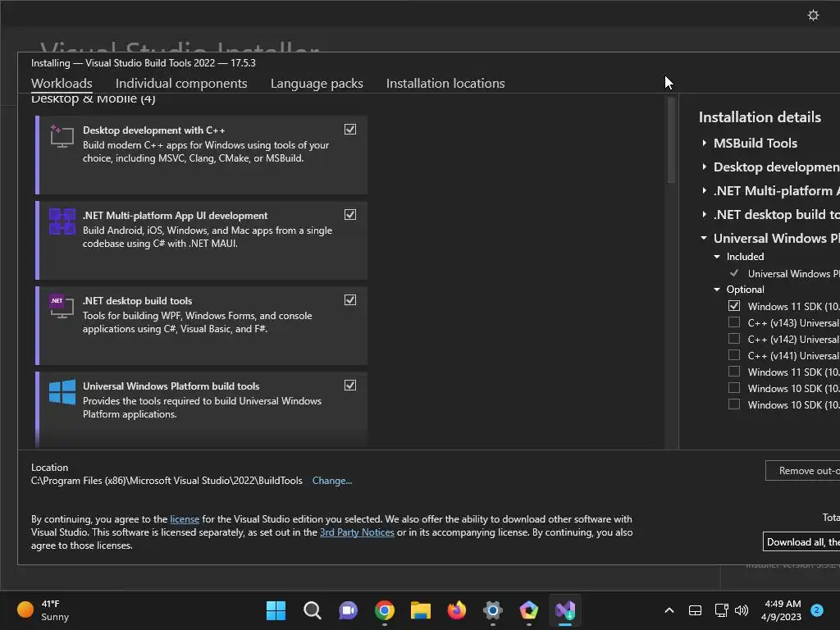Screen dimensions: 840x630
Task: Check the C++ (v141) Universal optional component
Action: tap(734, 355)
